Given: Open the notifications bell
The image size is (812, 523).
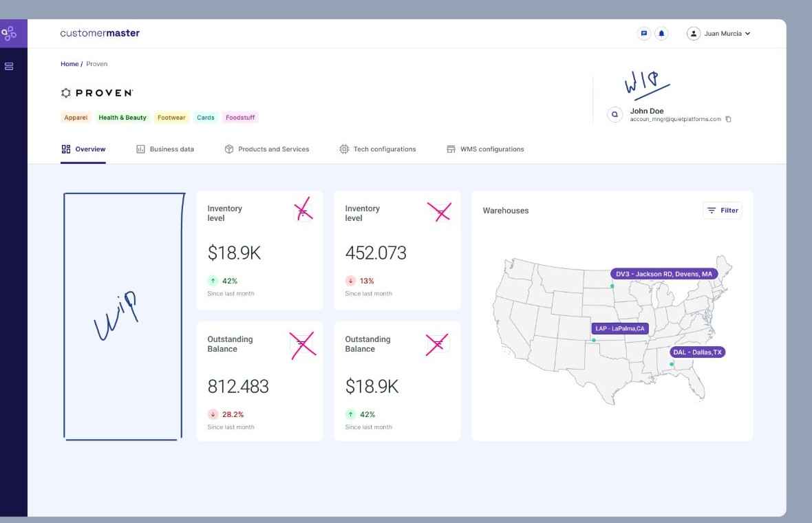Looking at the screenshot, I should pyautogui.click(x=661, y=34).
